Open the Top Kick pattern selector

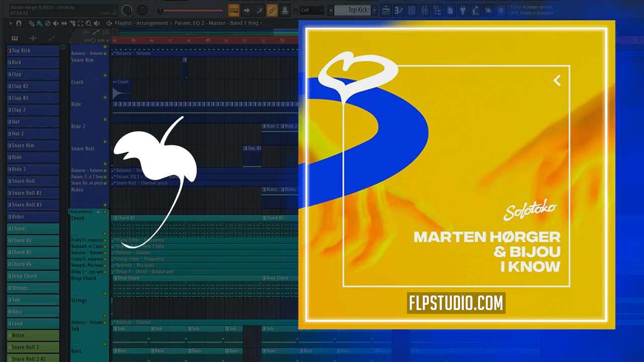click(352, 10)
